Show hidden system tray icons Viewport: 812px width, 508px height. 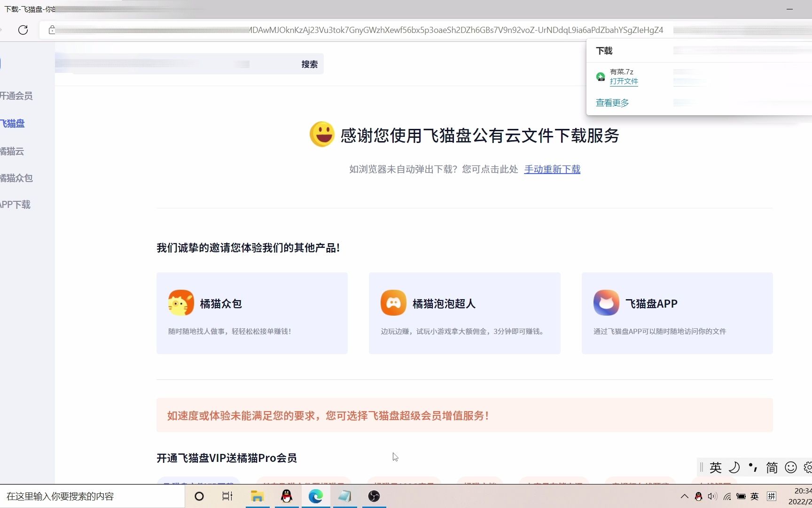coord(685,496)
